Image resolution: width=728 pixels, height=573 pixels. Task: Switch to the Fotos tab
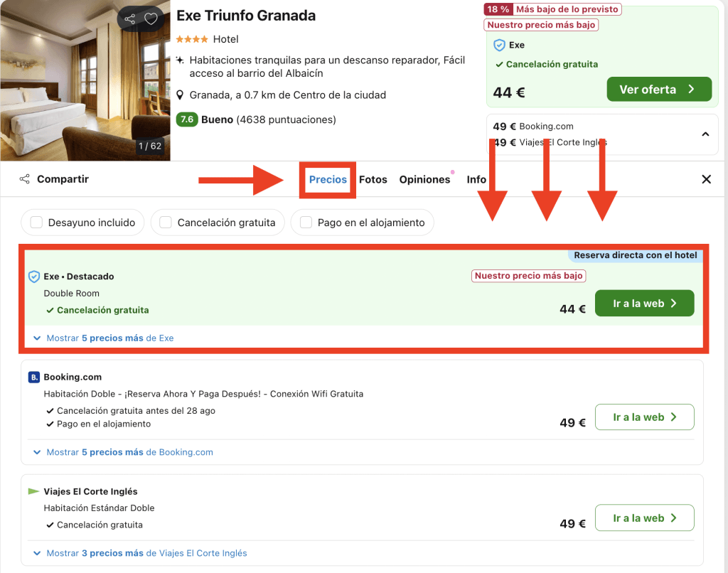(x=373, y=180)
